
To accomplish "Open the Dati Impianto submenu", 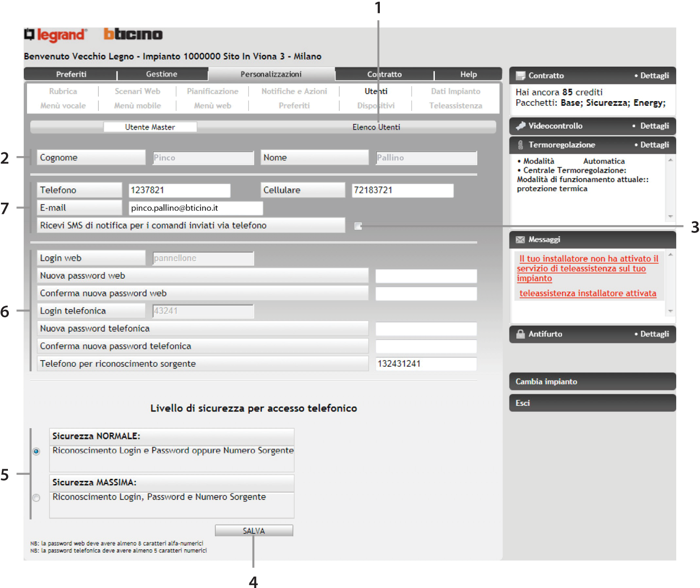I will [x=455, y=91].
